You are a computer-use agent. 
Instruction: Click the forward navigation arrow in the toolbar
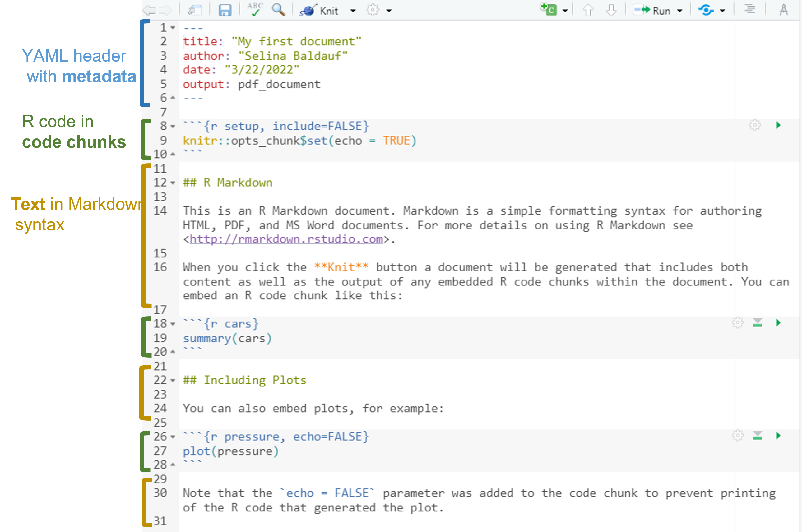pyautogui.click(x=165, y=10)
